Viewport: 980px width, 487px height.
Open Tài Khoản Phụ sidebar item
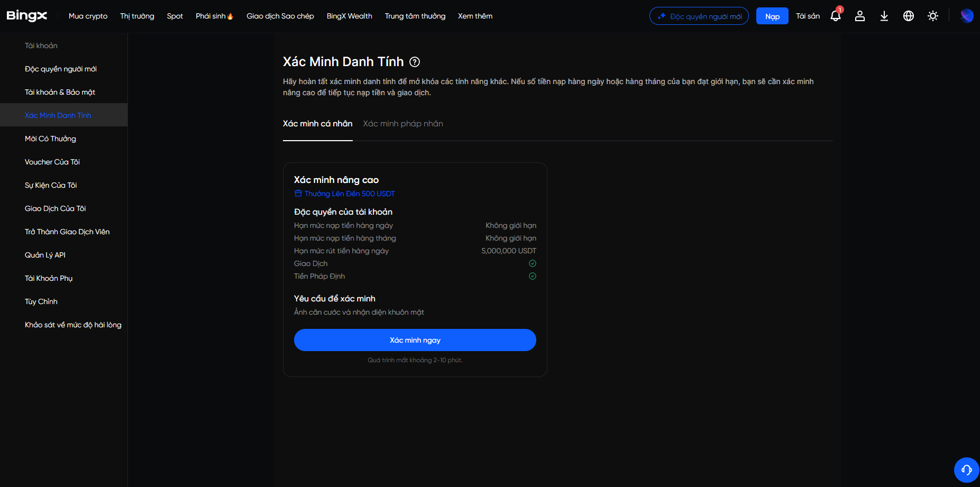pyautogui.click(x=49, y=278)
